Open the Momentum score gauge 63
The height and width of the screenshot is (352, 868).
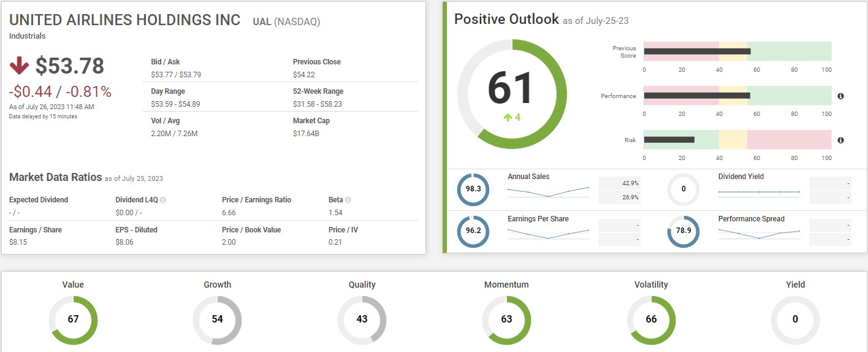506,319
